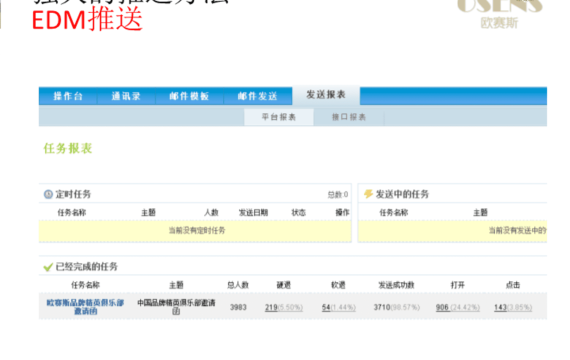Screen dimensions: 570x360
Task: Click the 总数:0 label in 定时任务
Action: tap(338, 195)
